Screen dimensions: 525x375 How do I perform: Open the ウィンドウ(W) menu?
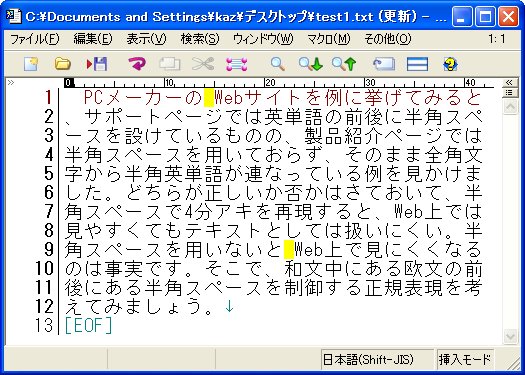263,39
